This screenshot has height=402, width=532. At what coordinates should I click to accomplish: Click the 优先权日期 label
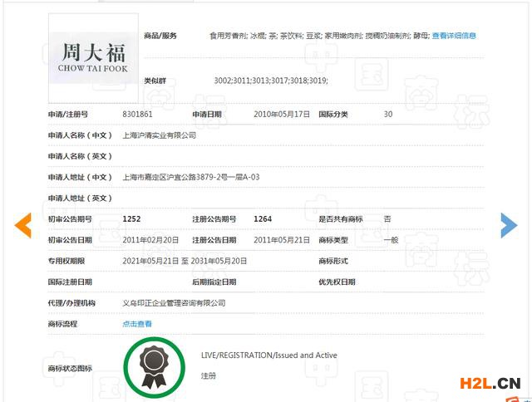(x=337, y=282)
